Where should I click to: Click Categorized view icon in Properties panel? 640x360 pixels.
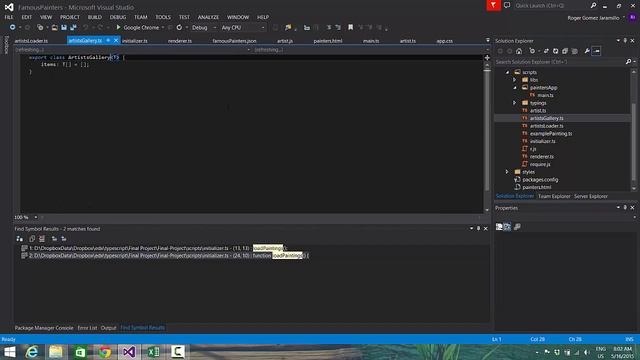pos(499,227)
